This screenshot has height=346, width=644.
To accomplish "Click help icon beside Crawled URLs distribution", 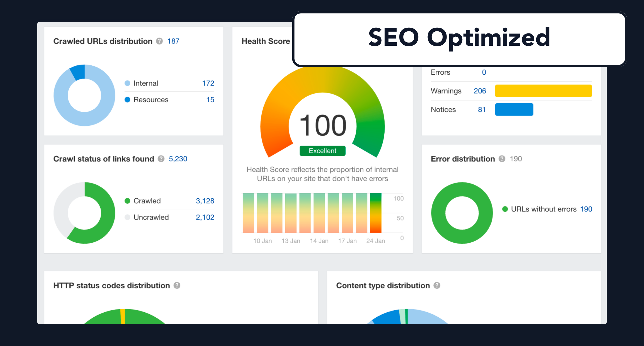I will click(159, 41).
